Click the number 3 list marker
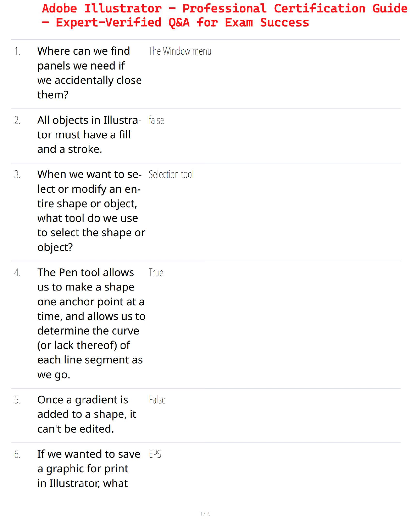Image resolution: width=411 pixels, height=532 pixels. click(x=17, y=175)
